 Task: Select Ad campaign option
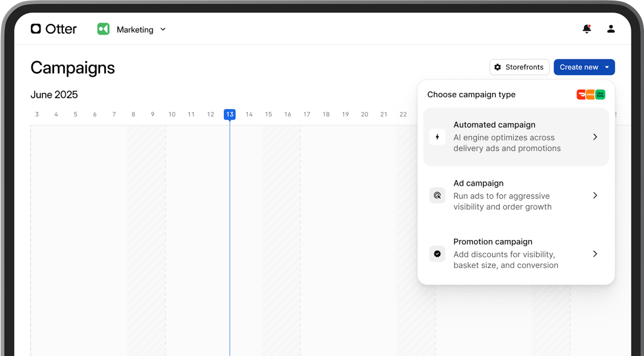point(516,195)
